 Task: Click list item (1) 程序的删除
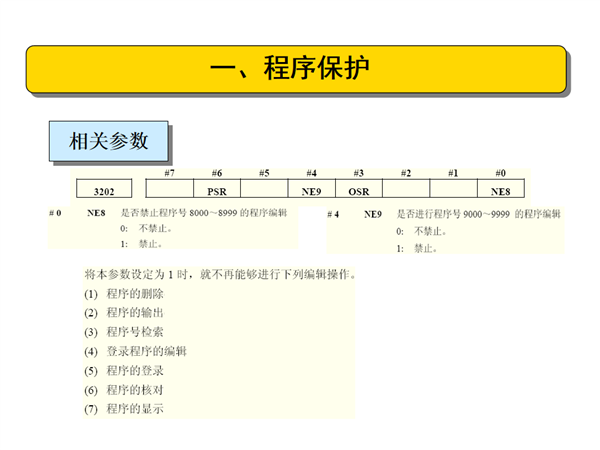point(125,294)
